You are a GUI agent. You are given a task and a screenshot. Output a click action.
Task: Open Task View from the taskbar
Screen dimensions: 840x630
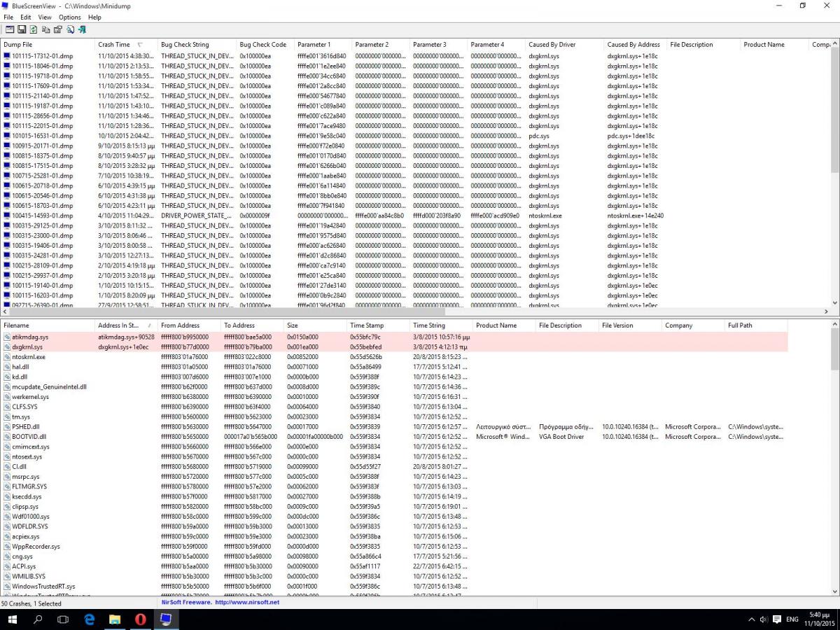pos(63,619)
